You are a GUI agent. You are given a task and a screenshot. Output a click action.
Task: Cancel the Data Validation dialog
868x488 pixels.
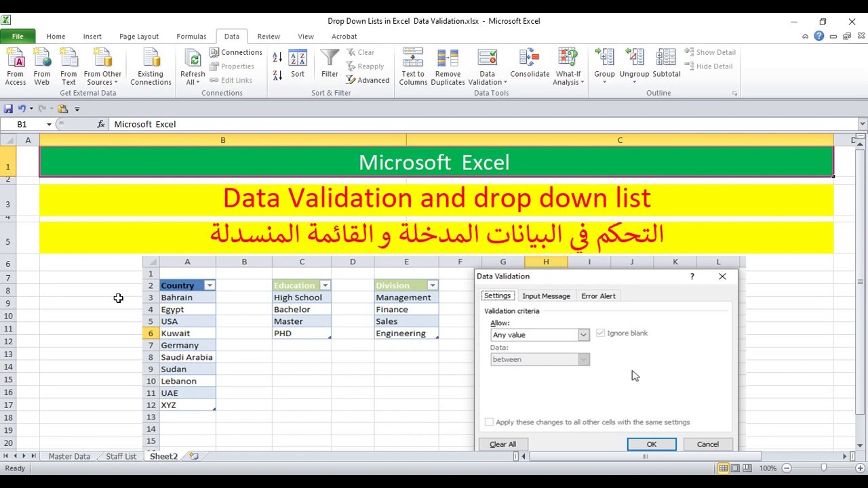pyautogui.click(x=708, y=444)
